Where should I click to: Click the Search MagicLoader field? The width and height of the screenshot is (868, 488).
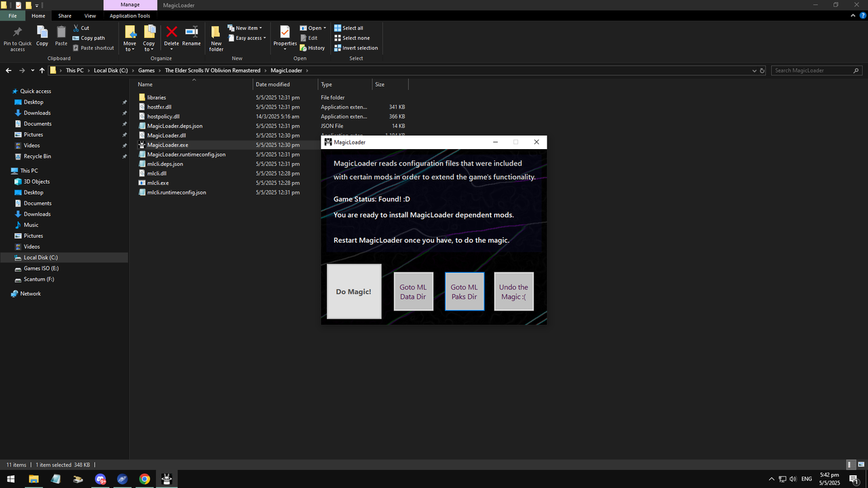[x=818, y=70]
